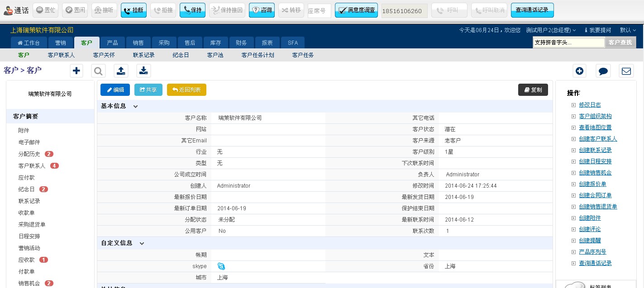Viewport: 644px width, 288px height.
Task: Click the 我要提问 link
Action: [x=597, y=30]
